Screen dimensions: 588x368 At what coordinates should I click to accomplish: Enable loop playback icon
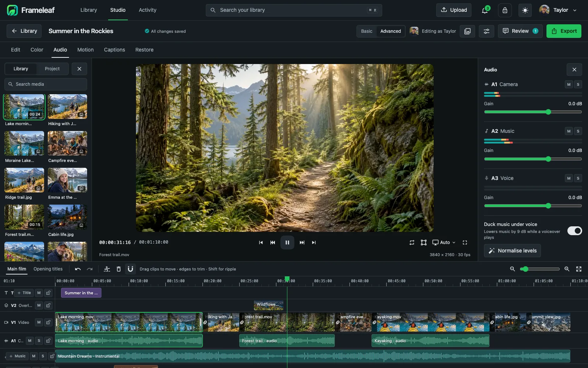[x=412, y=243]
